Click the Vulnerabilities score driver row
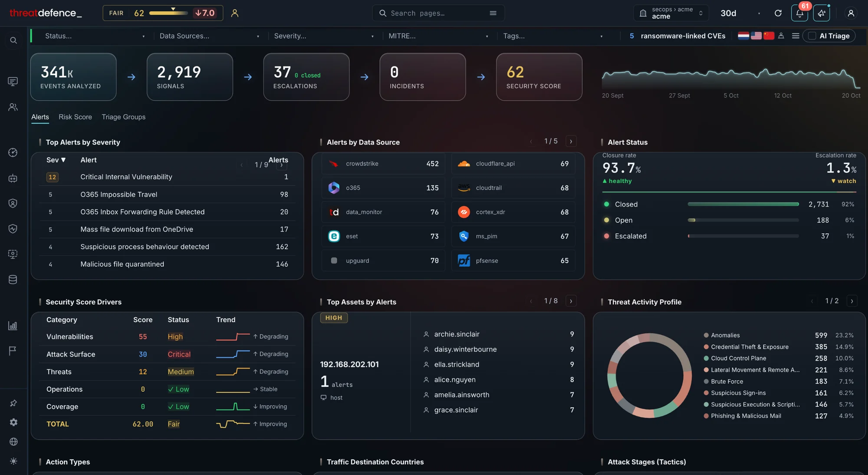This screenshot has width=868, height=475. [167, 336]
